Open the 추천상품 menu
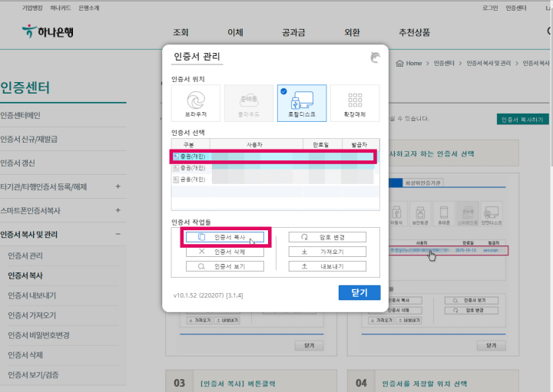This screenshot has height=392, width=553. pyautogui.click(x=415, y=32)
